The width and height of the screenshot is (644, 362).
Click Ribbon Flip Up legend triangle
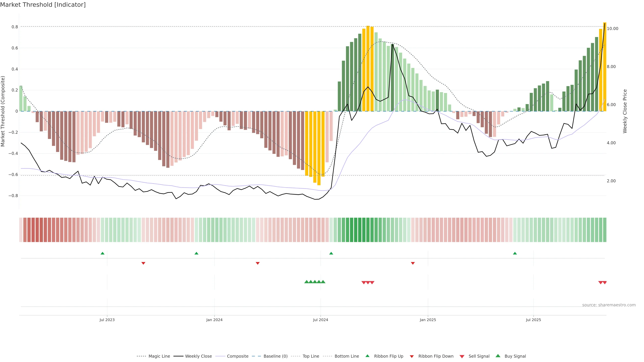pos(367,356)
